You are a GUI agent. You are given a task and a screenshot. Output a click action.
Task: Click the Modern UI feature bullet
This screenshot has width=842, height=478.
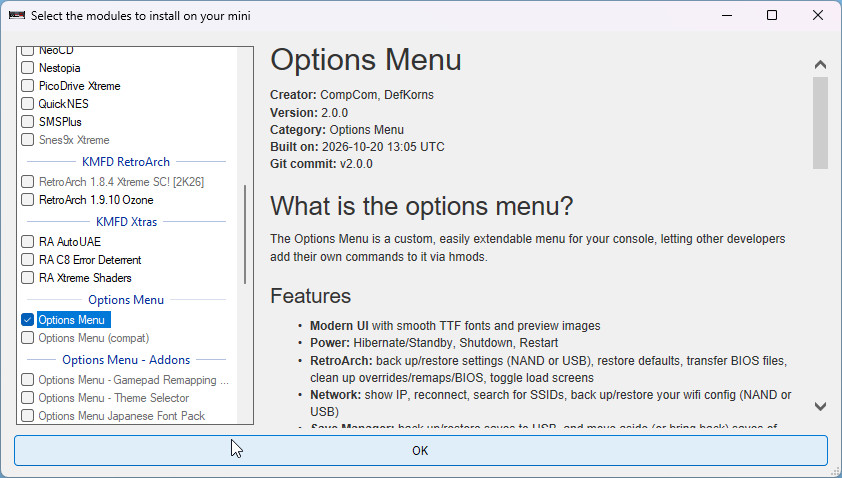[x=455, y=326]
